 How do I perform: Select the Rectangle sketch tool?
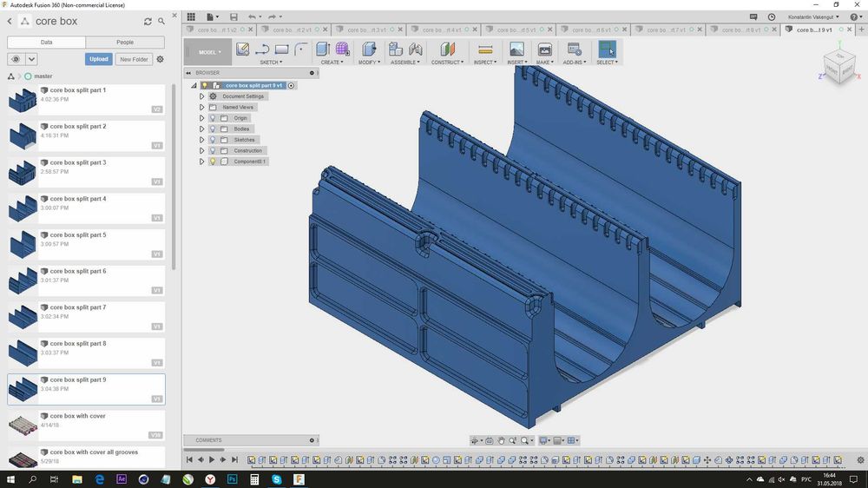point(282,49)
